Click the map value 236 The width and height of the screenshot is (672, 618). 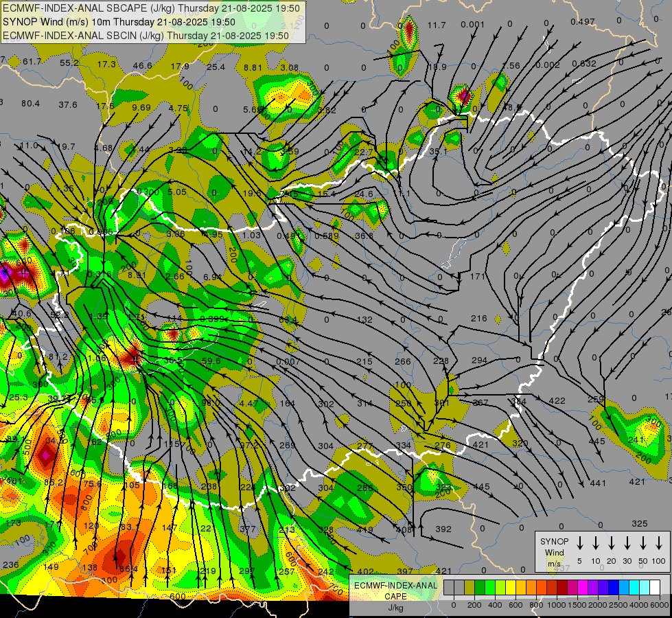pos(11,565)
